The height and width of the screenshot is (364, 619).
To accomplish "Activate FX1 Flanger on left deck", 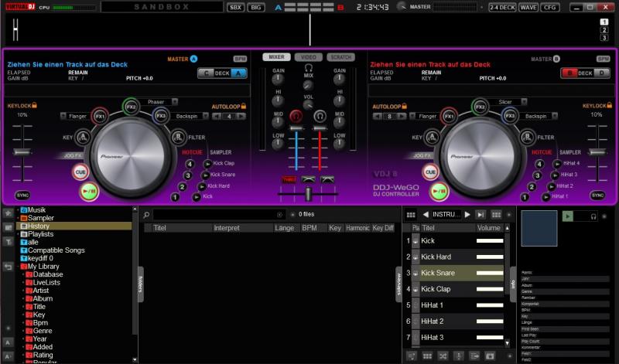I will 100,117.
